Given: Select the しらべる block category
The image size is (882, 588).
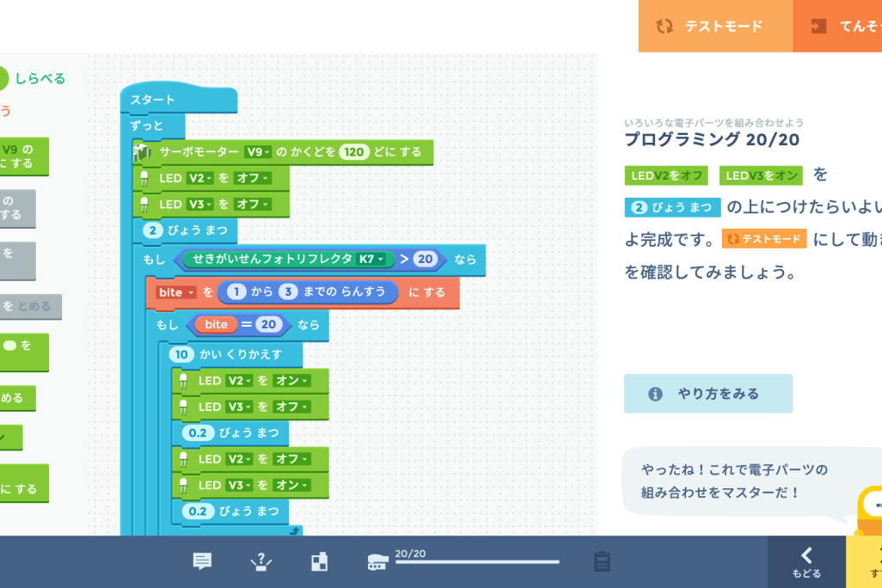Looking at the screenshot, I should pos(38,77).
